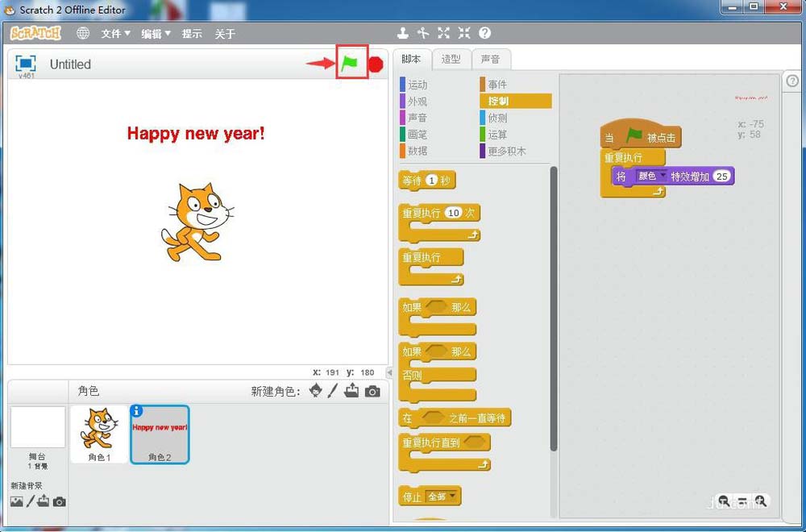This screenshot has width=806, height=532.
Task: Collapse the stage using the small triangle
Action: pyautogui.click(x=390, y=372)
